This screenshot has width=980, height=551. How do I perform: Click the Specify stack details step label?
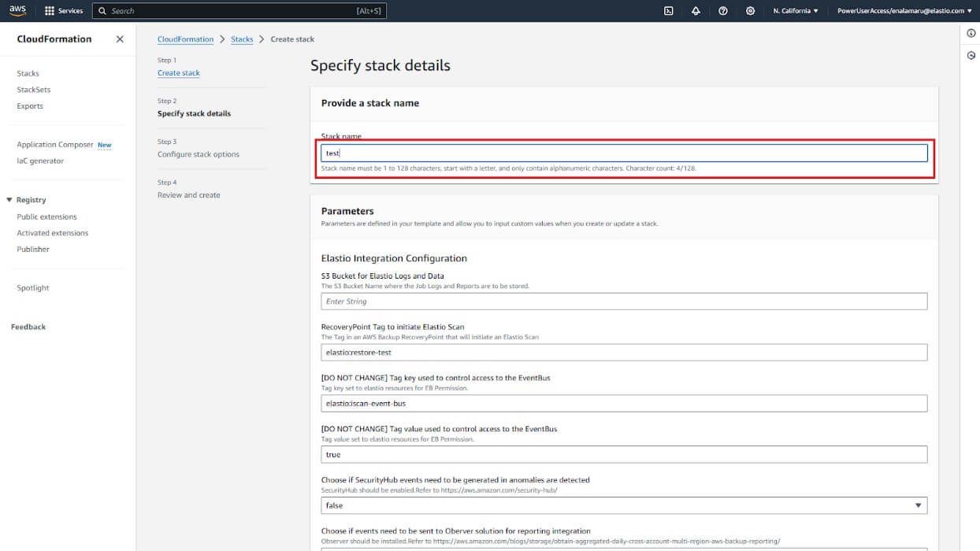[194, 113]
